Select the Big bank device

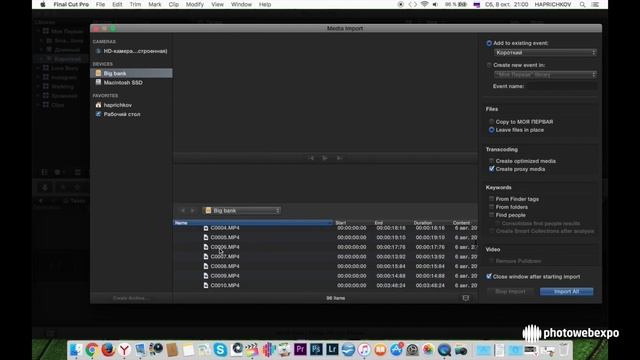click(131, 73)
